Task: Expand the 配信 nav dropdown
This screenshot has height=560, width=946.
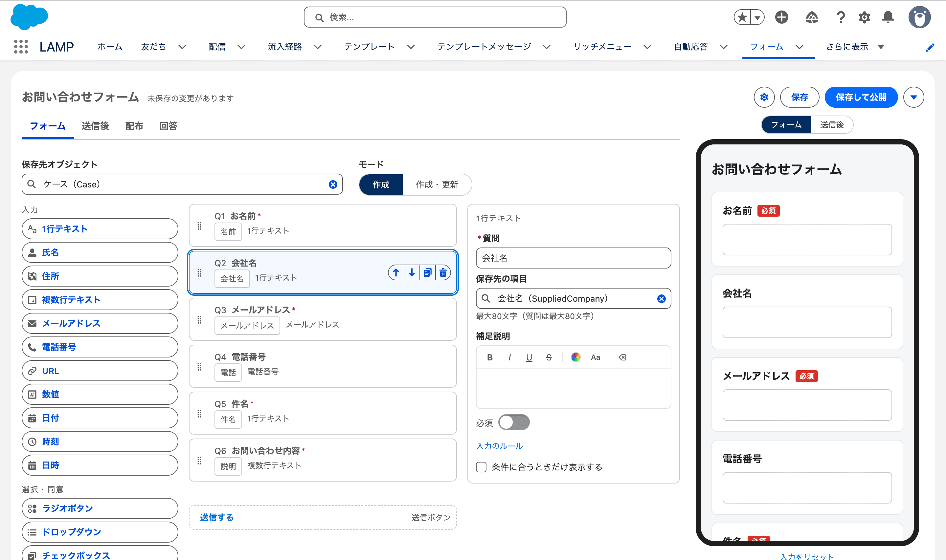Action: pos(241,47)
